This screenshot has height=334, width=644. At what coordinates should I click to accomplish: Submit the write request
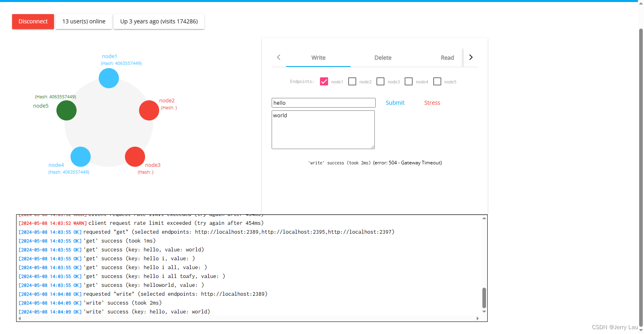[x=395, y=103]
